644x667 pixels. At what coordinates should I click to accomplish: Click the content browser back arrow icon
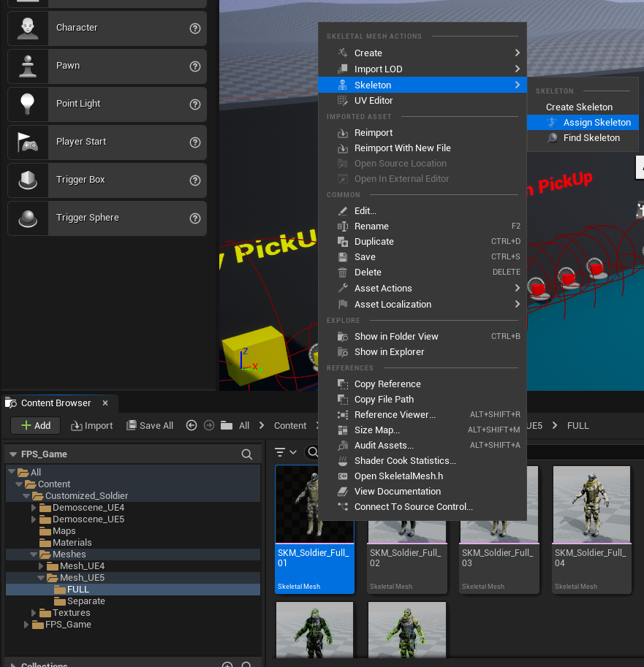click(192, 425)
